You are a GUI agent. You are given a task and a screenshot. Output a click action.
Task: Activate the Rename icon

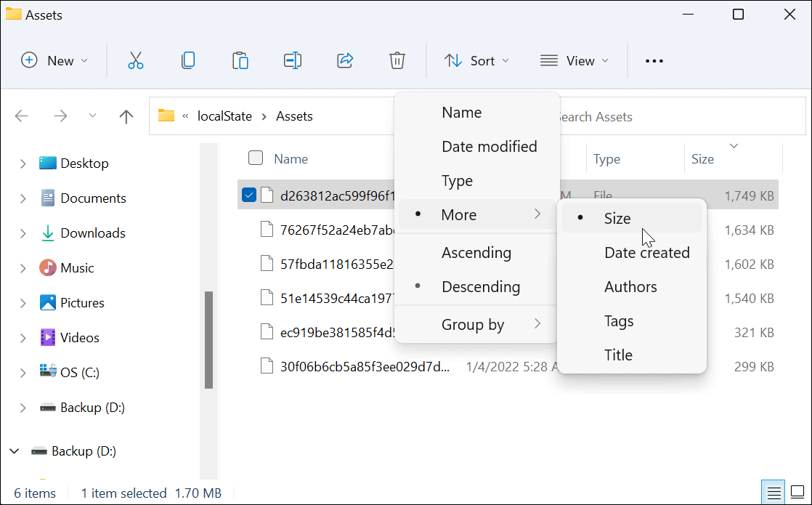click(x=293, y=60)
